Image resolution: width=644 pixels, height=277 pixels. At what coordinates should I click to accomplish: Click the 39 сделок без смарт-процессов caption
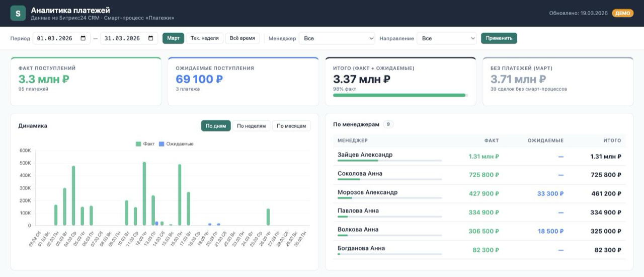(529, 89)
